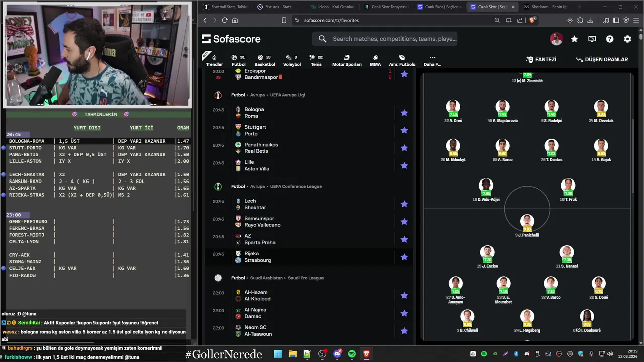Open Sofascore settings gear
Screen dimensions: 644x362
(x=627, y=39)
